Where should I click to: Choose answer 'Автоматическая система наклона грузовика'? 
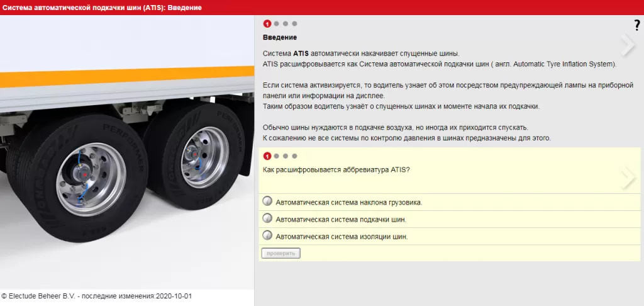[267, 202]
